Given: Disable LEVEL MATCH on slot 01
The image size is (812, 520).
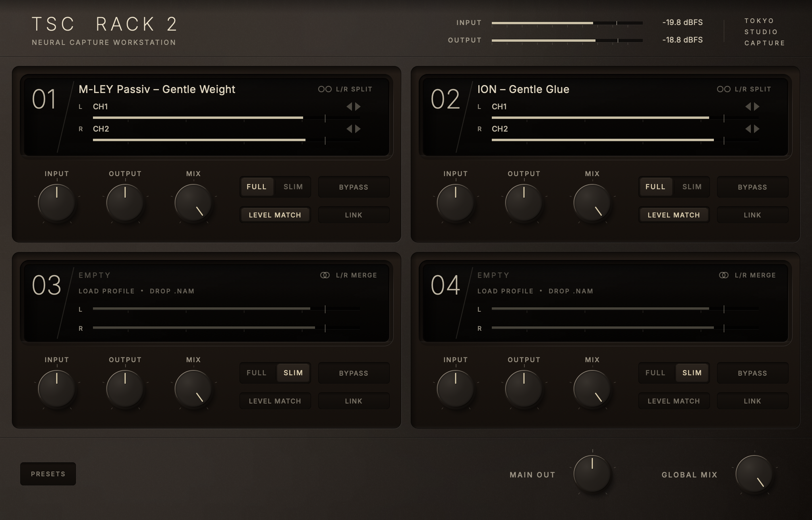Looking at the screenshot, I should click(x=275, y=215).
